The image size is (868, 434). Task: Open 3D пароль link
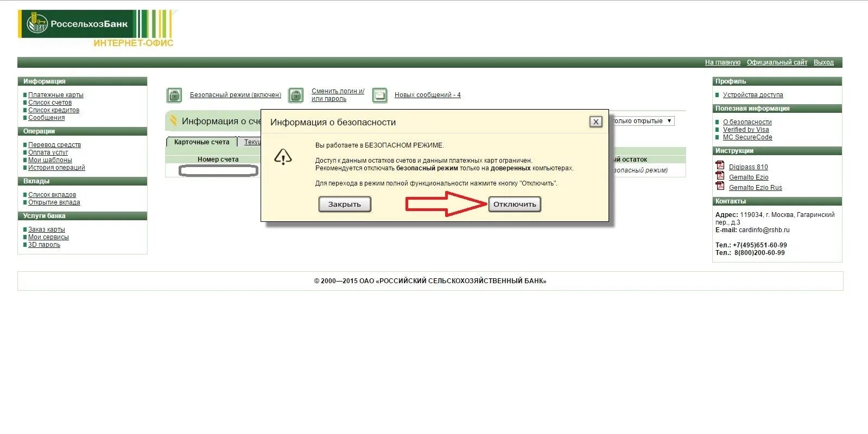(x=44, y=245)
